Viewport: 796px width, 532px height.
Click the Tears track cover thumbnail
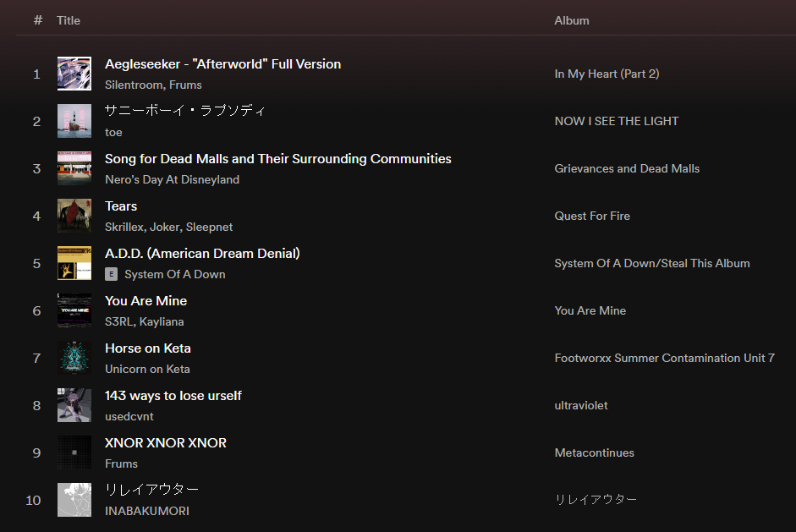click(74, 216)
